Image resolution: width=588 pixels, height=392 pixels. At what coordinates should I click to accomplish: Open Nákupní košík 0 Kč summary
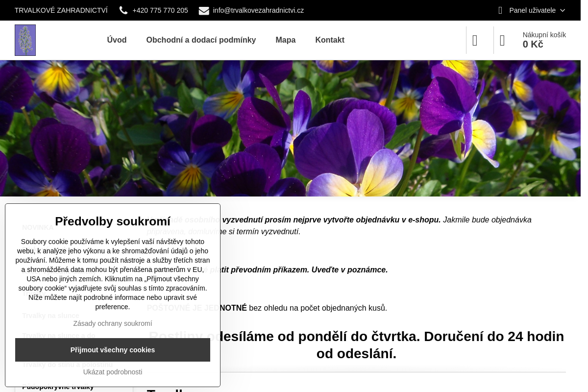544,40
